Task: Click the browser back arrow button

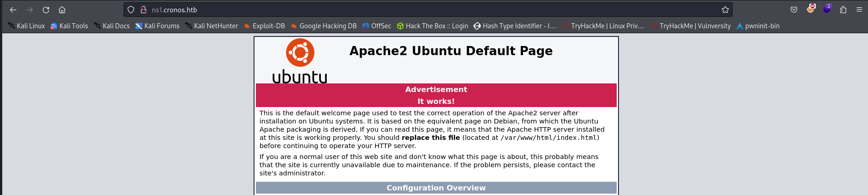Action: [13, 10]
